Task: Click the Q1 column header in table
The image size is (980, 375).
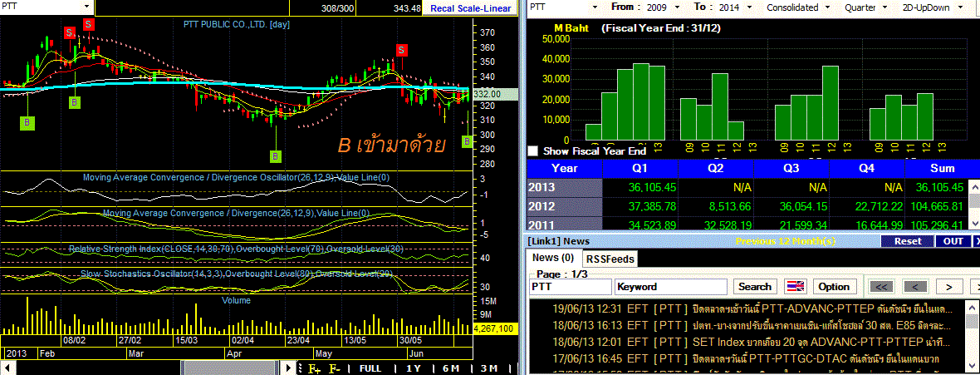Action: pyautogui.click(x=639, y=169)
